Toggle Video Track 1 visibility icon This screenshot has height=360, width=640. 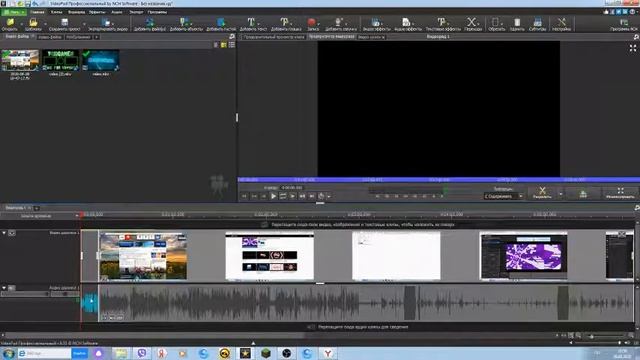pyautogui.click(x=12, y=233)
